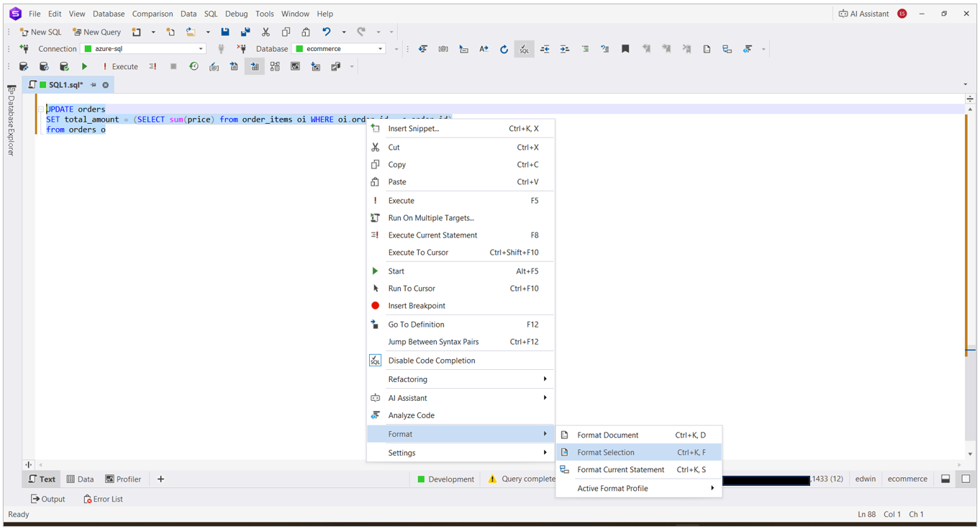Click the Cut scissors toolbar icon
This screenshot has width=980, height=529.
tap(266, 32)
